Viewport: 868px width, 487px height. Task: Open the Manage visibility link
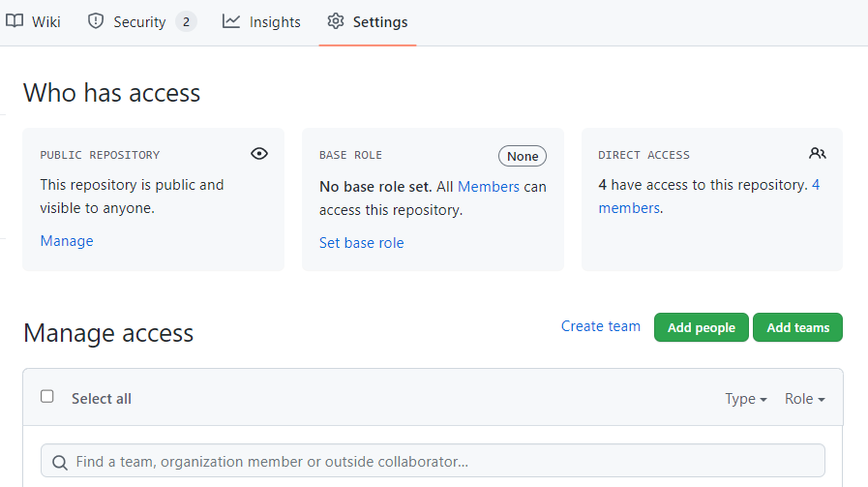point(67,241)
